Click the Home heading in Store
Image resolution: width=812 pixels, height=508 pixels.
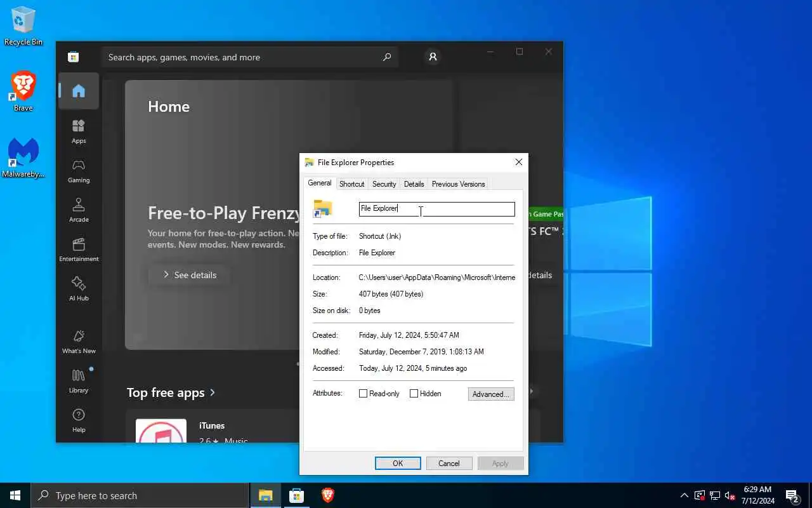point(169,107)
